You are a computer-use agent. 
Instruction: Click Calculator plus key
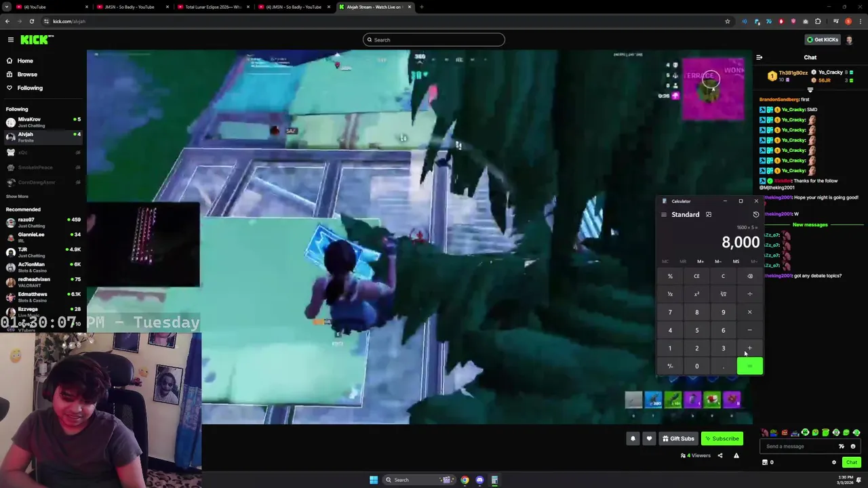click(750, 348)
